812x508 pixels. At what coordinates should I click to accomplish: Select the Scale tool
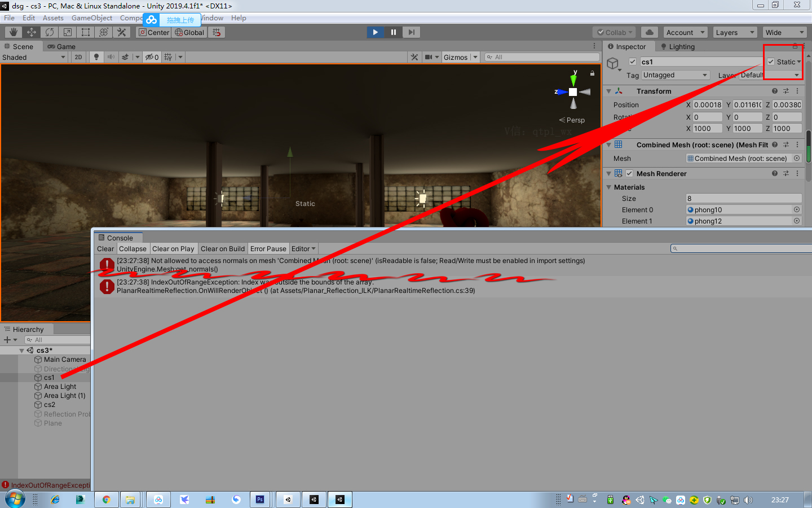pos(67,32)
